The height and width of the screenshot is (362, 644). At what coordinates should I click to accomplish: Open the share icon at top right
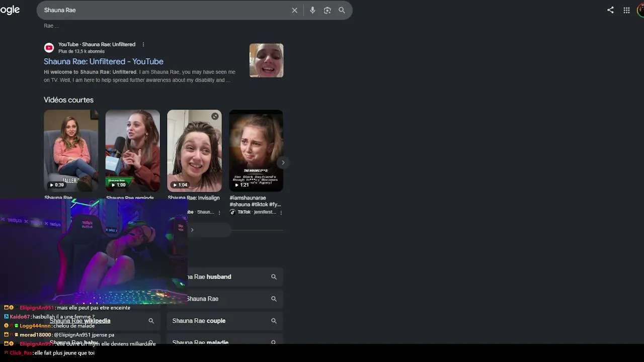click(610, 10)
